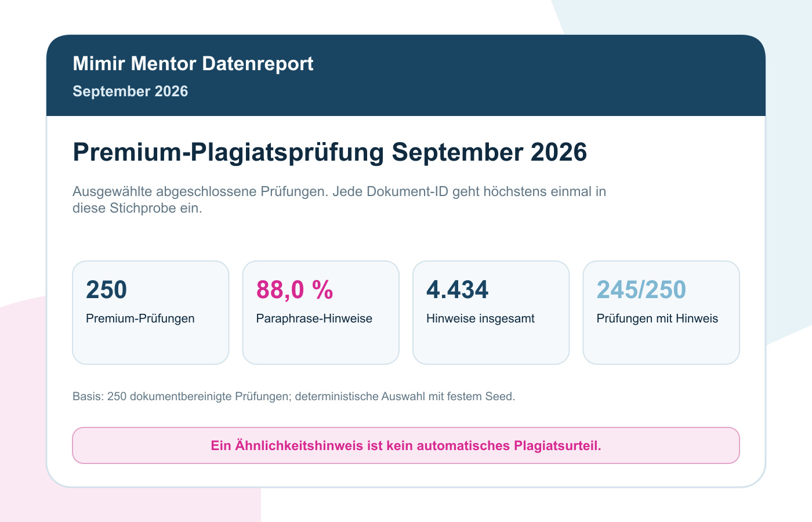Click the pink notice 'Ein Ähnlichkeitshinweis ist kein automatisches Plagiatsurteil.'
The height and width of the screenshot is (522, 812).
pyautogui.click(x=406, y=445)
